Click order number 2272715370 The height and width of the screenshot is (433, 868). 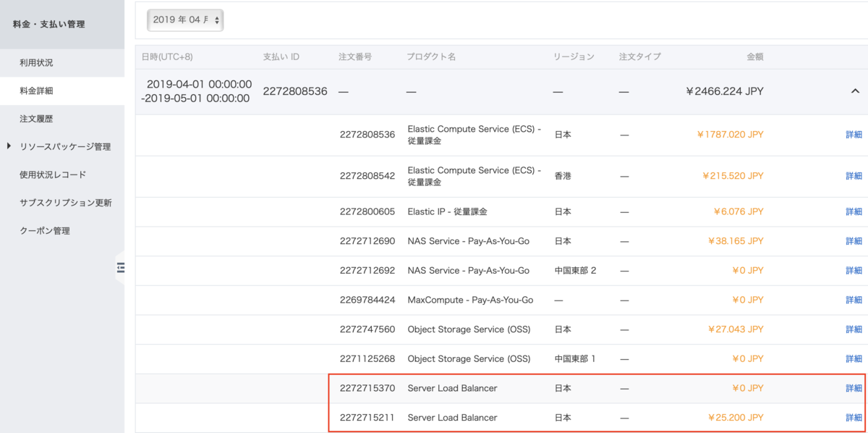click(x=367, y=388)
